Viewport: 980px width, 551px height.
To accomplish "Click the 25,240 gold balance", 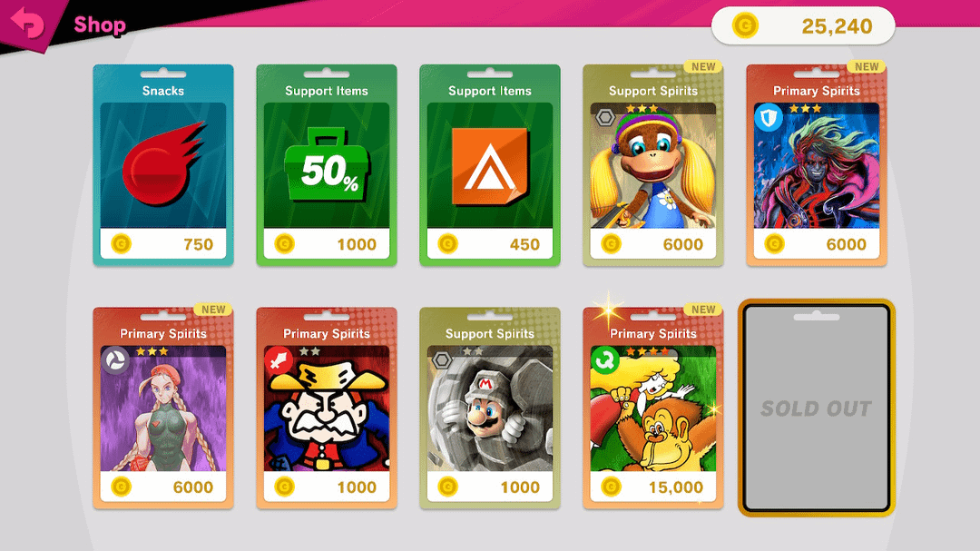I will (837, 26).
